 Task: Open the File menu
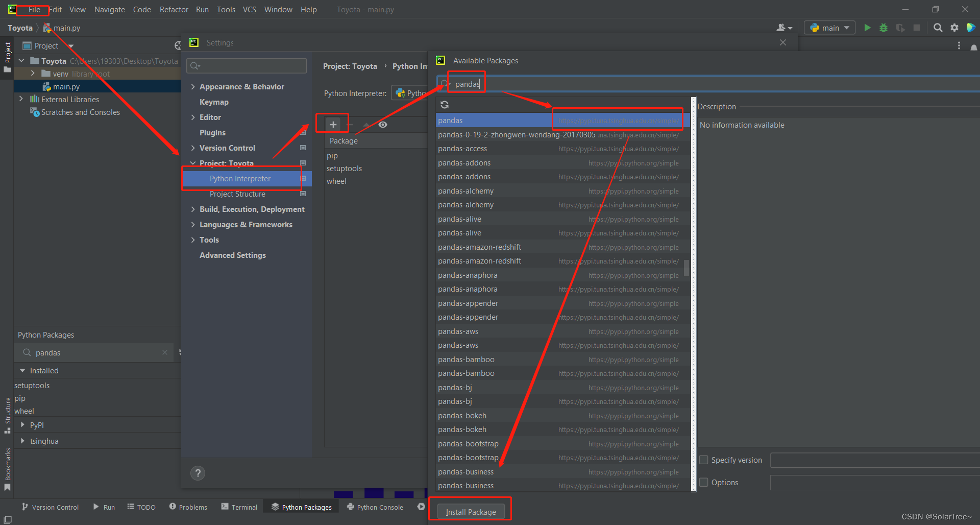point(34,9)
